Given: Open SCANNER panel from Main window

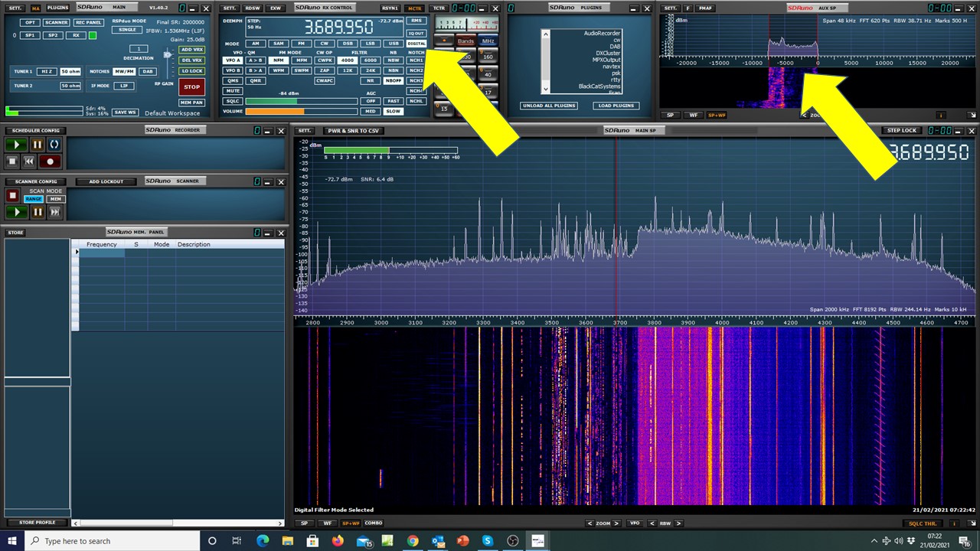Looking at the screenshot, I should (56, 22).
